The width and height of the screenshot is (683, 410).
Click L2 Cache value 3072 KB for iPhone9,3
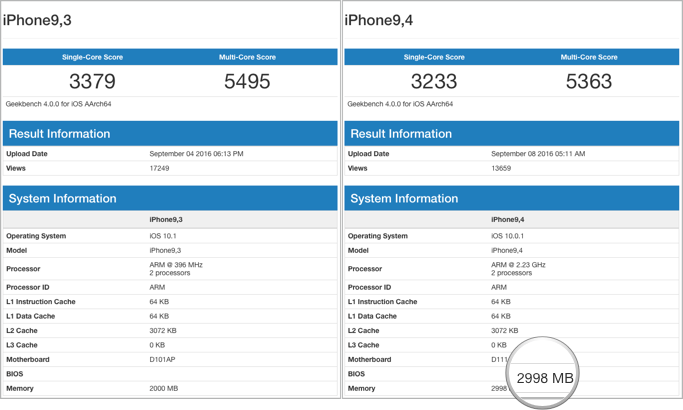point(163,331)
